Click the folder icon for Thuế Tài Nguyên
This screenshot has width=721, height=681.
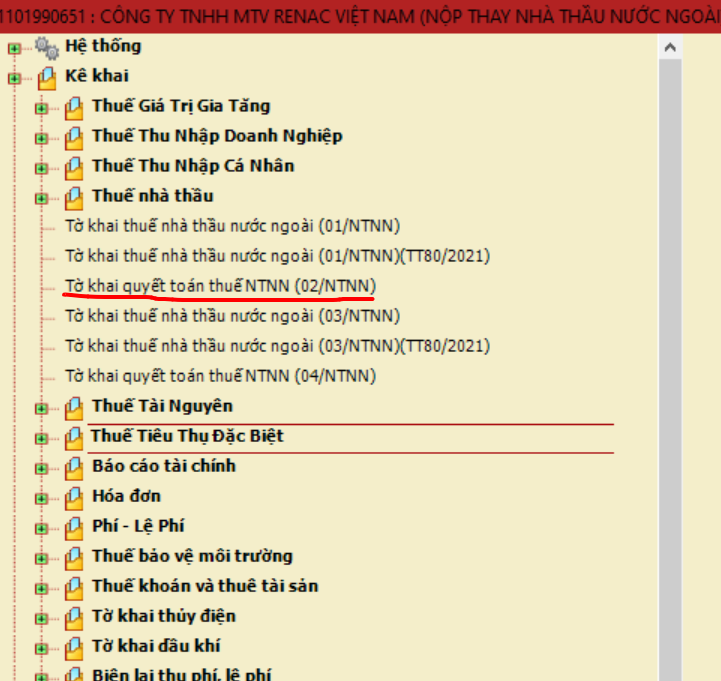(x=73, y=406)
